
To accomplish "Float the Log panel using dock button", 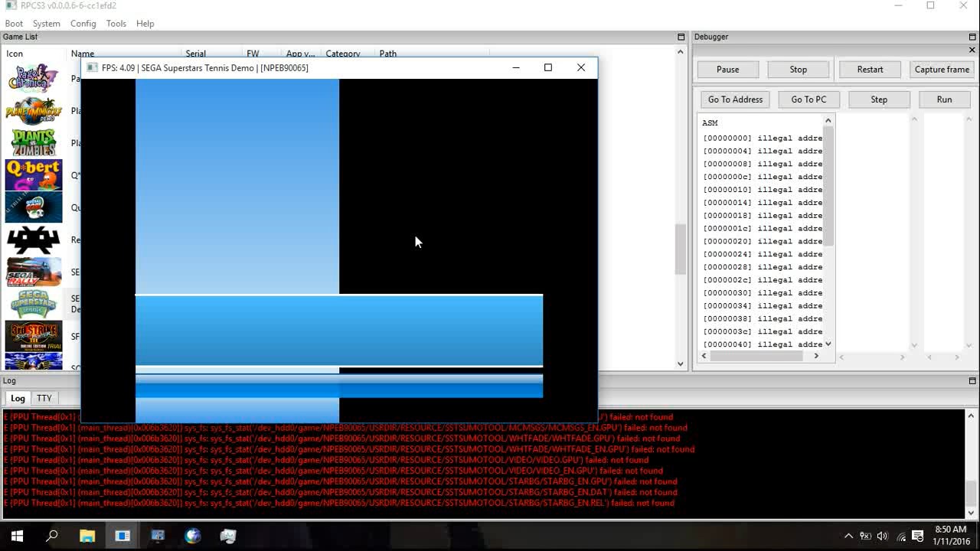I will (x=972, y=380).
